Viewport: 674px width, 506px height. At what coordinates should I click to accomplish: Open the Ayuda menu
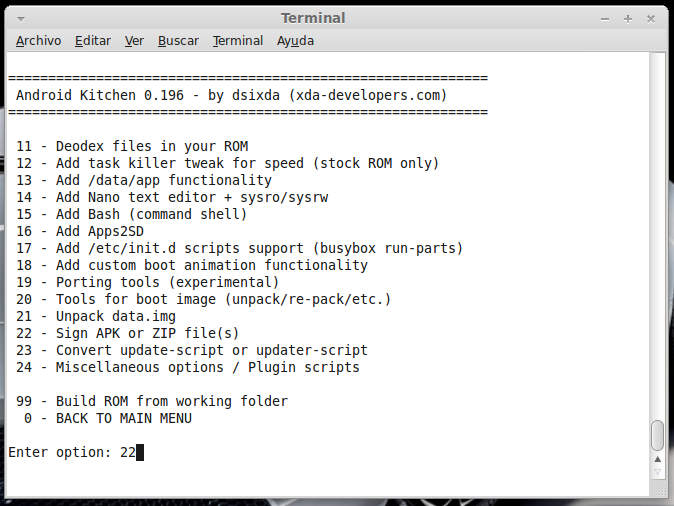[x=295, y=41]
